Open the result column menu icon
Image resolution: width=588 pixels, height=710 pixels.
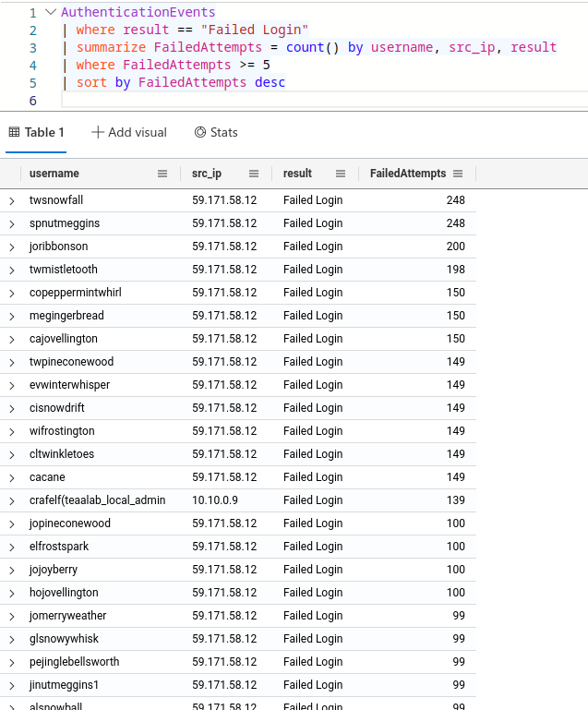(x=340, y=174)
